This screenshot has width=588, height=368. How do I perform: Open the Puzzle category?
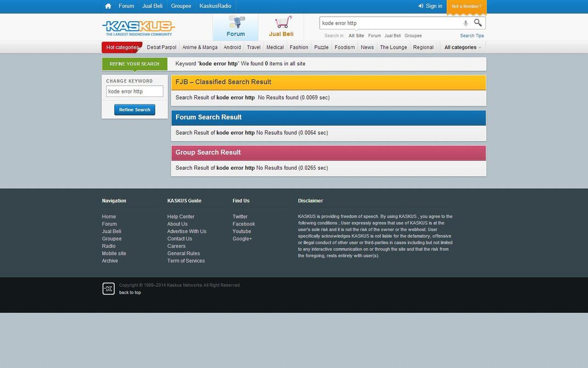[x=321, y=47]
